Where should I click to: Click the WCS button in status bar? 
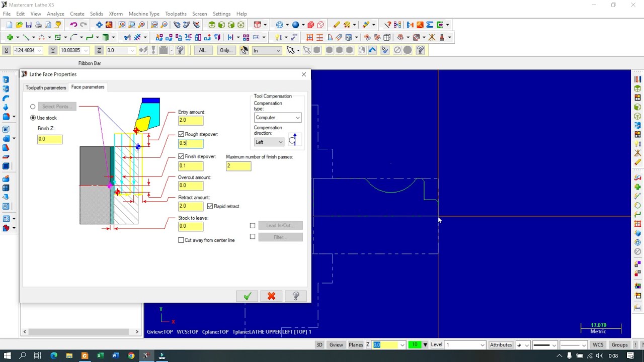[x=598, y=345]
